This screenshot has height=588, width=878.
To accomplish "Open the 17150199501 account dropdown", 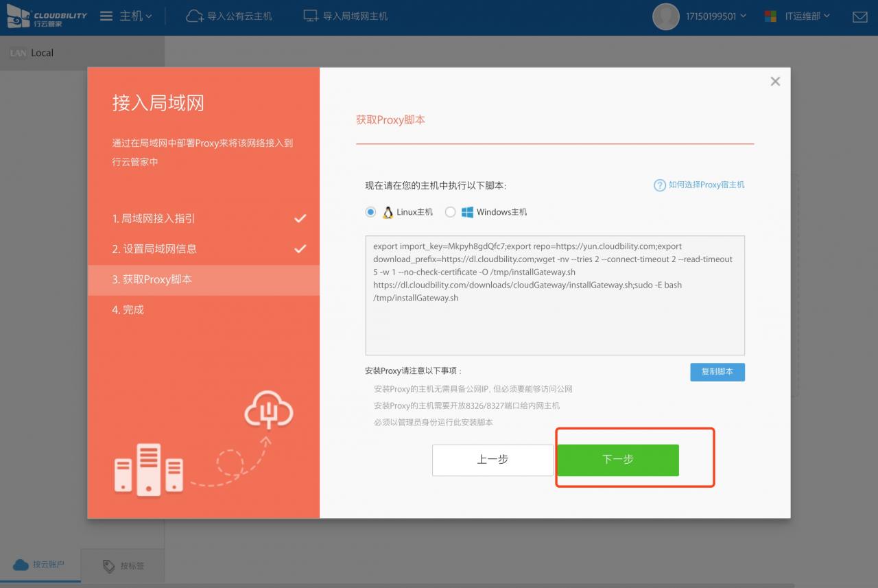I will tap(715, 16).
